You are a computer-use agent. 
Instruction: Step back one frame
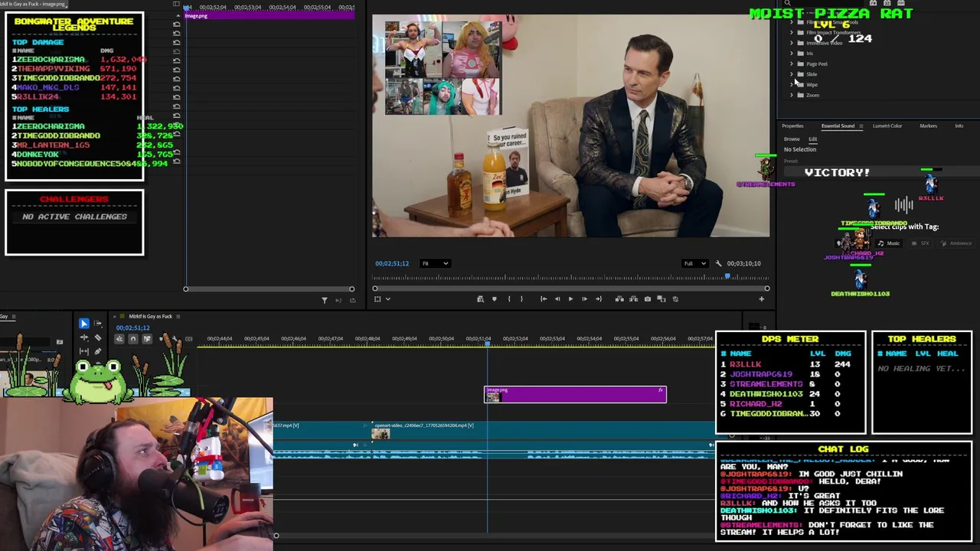coord(557,299)
